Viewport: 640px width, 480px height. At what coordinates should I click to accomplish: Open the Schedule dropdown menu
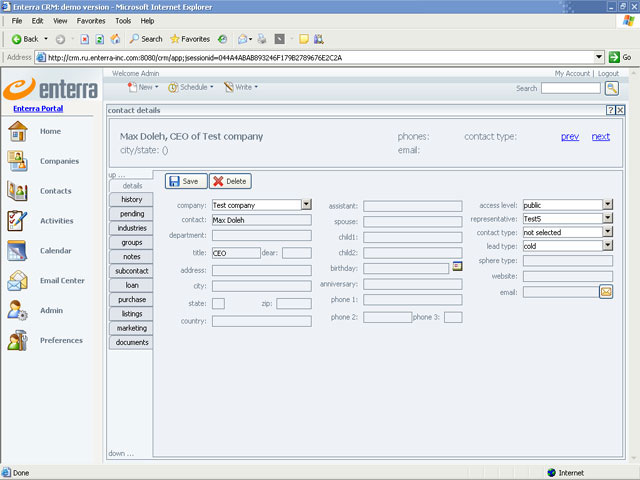click(191, 87)
